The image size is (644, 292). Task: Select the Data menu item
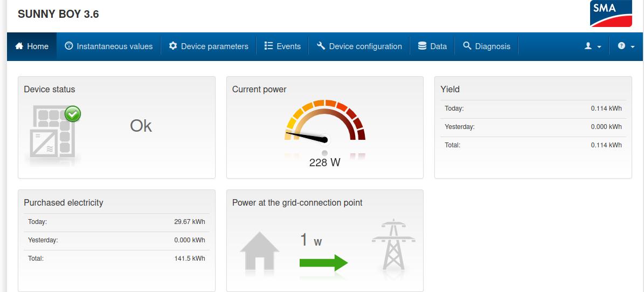tap(432, 46)
